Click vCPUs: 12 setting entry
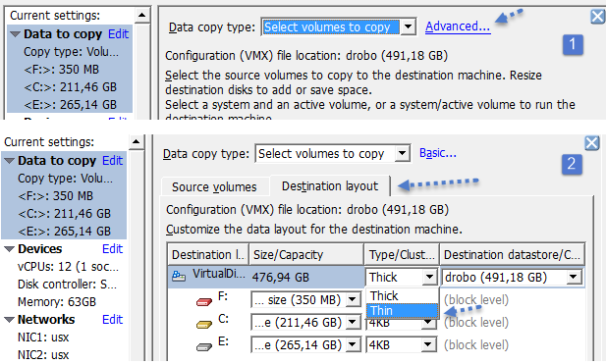Viewport: 606px width, 364px height. click(x=68, y=266)
